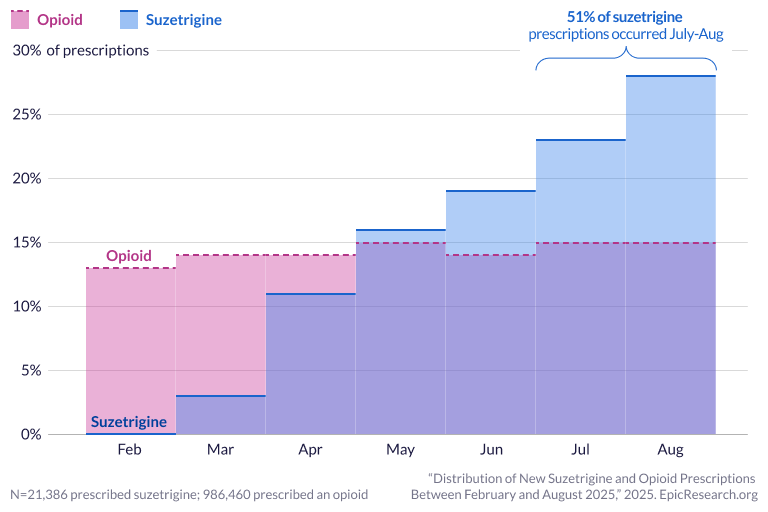Select the Suzetrigine legend label
The height and width of the screenshot is (512, 768).
[184, 20]
